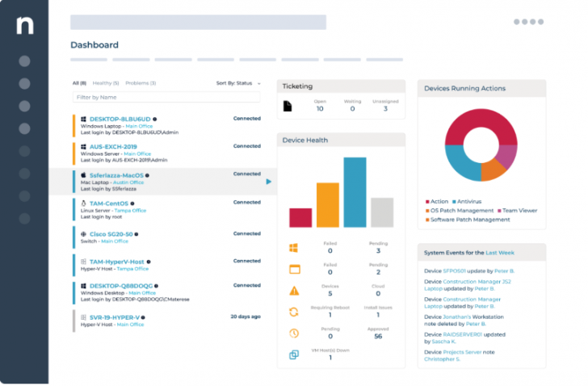588x386 pixels.
Task: Click the orange Windows patch icon in Device Health
Action: [x=294, y=248]
